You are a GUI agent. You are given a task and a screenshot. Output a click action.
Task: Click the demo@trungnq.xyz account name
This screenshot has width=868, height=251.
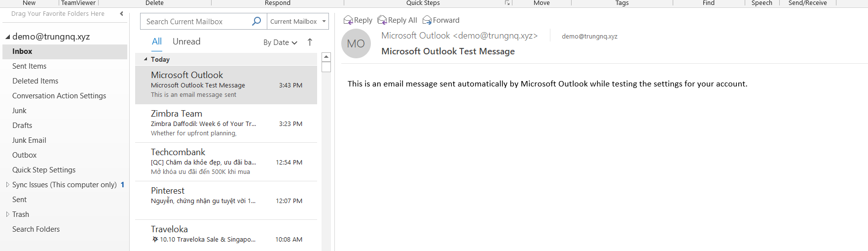tap(51, 37)
